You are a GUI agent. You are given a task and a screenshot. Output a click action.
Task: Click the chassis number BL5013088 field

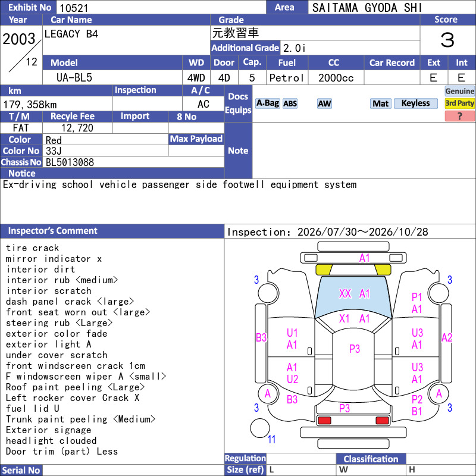pyautogui.click(x=133, y=162)
